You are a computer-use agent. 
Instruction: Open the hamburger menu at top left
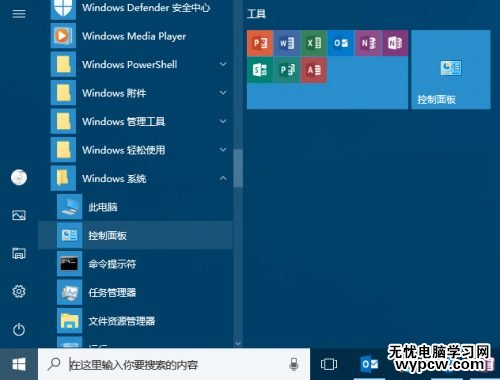pyautogui.click(x=19, y=14)
